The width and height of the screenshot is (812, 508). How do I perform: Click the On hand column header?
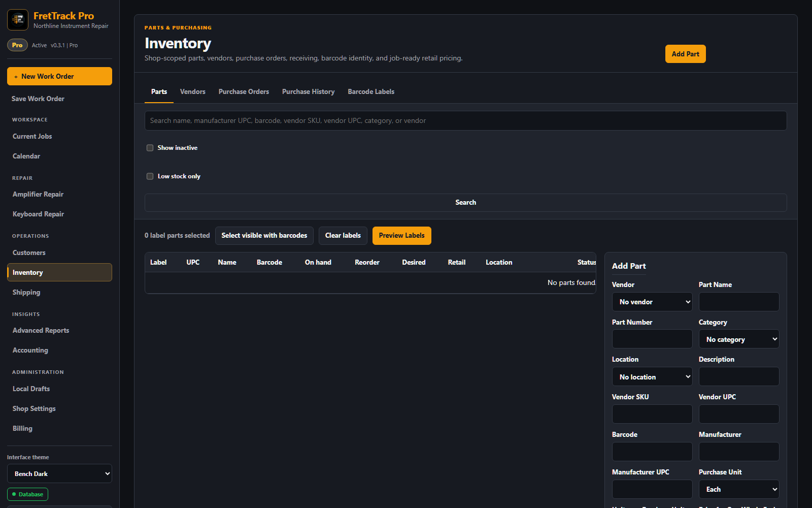coord(318,262)
